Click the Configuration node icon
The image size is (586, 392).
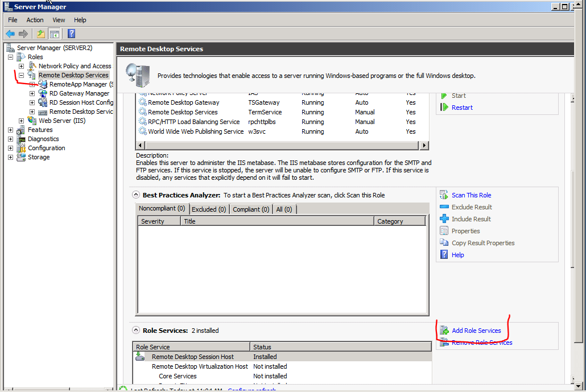click(21, 147)
